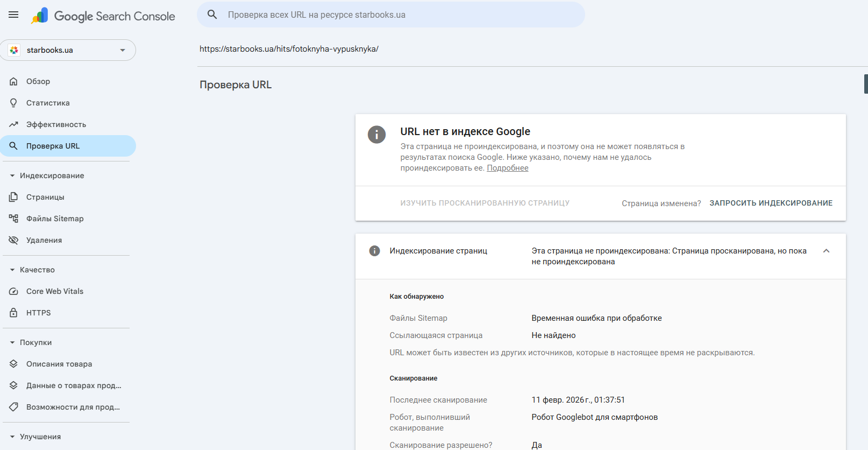Focus the URL inspection search field

click(391, 15)
